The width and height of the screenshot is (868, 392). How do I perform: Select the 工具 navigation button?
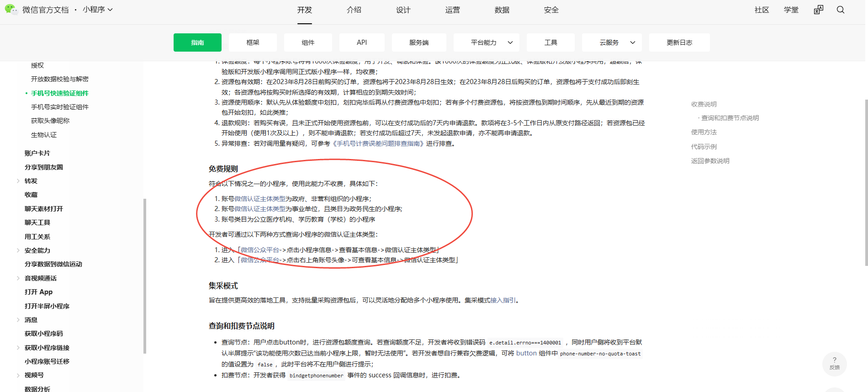tap(550, 42)
